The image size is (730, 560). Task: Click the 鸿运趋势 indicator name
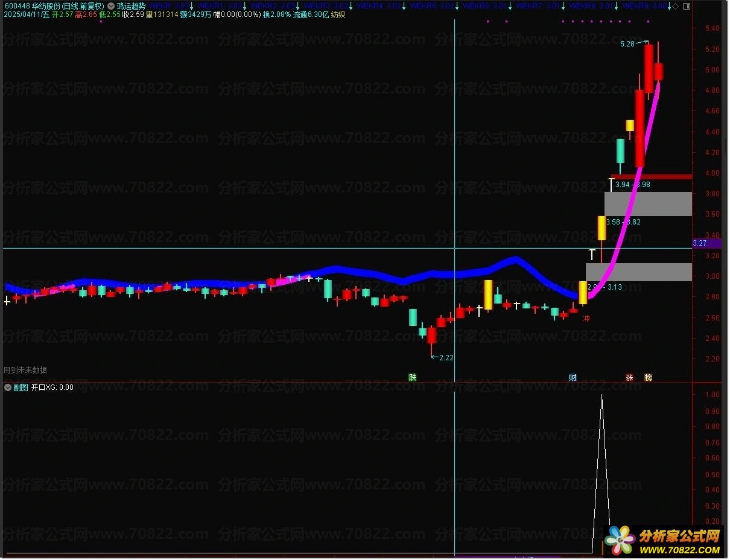click(131, 6)
